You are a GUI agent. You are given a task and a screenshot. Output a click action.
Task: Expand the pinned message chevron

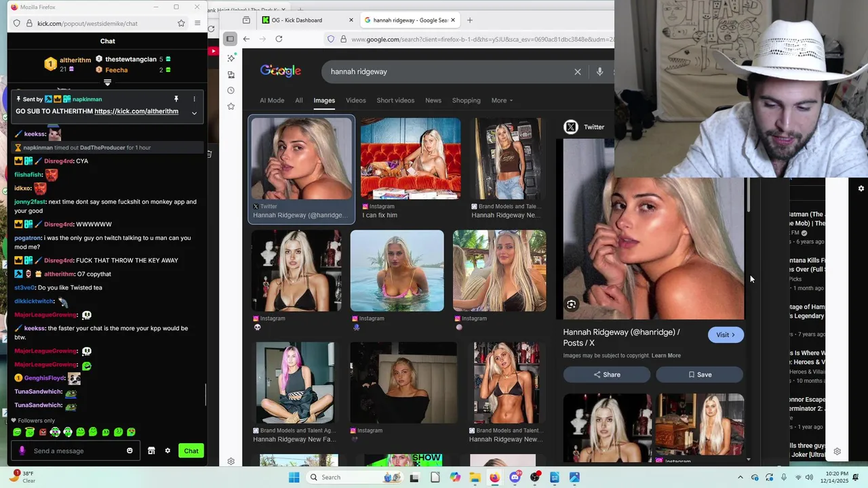pos(194,113)
